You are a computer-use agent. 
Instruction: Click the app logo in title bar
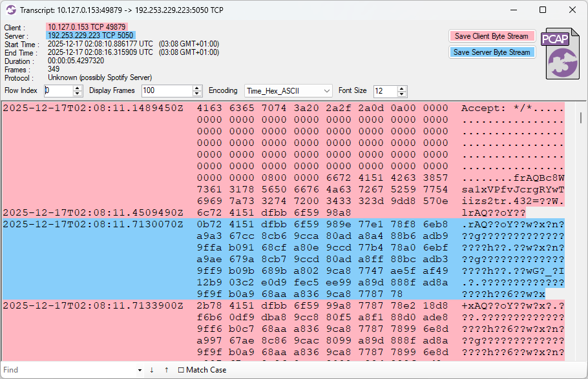[x=11, y=10]
